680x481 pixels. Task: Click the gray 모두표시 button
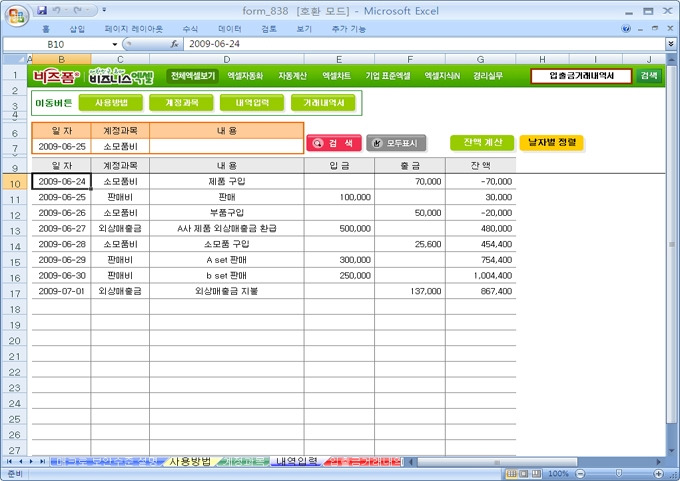click(x=396, y=143)
